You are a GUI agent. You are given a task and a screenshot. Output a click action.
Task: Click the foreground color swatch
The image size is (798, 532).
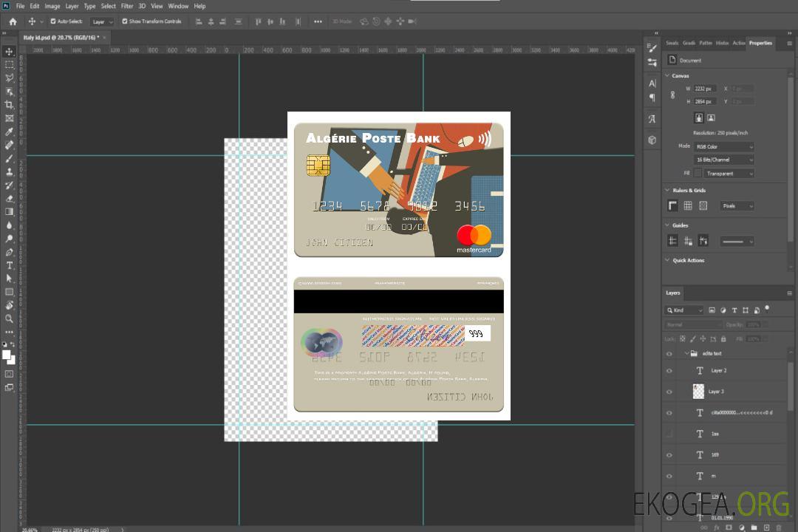pyautogui.click(x=7, y=355)
